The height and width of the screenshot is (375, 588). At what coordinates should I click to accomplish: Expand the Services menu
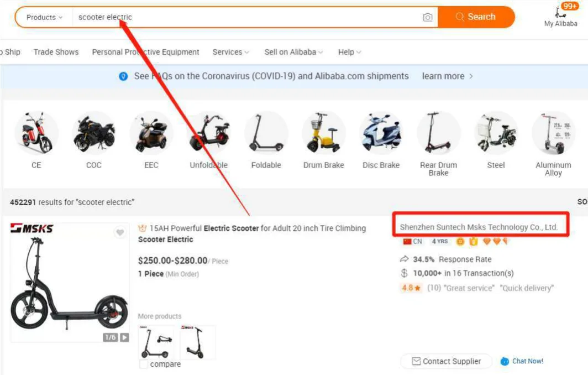(230, 52)
